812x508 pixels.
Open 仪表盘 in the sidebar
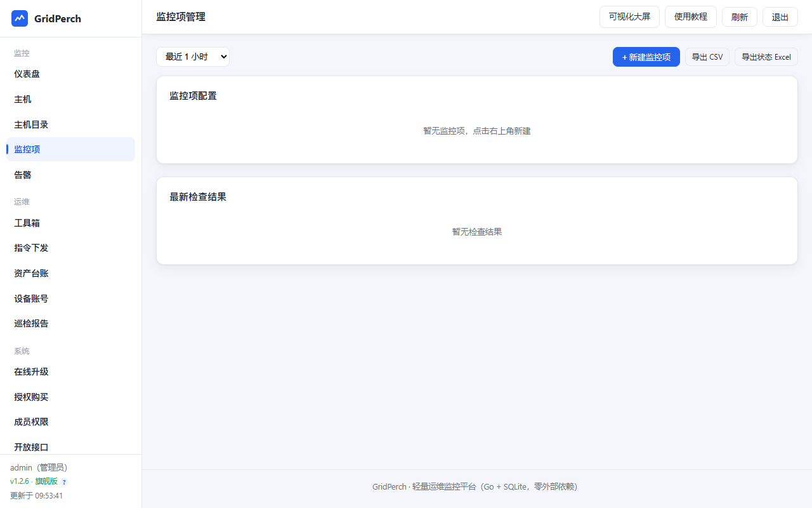[70, 74]
